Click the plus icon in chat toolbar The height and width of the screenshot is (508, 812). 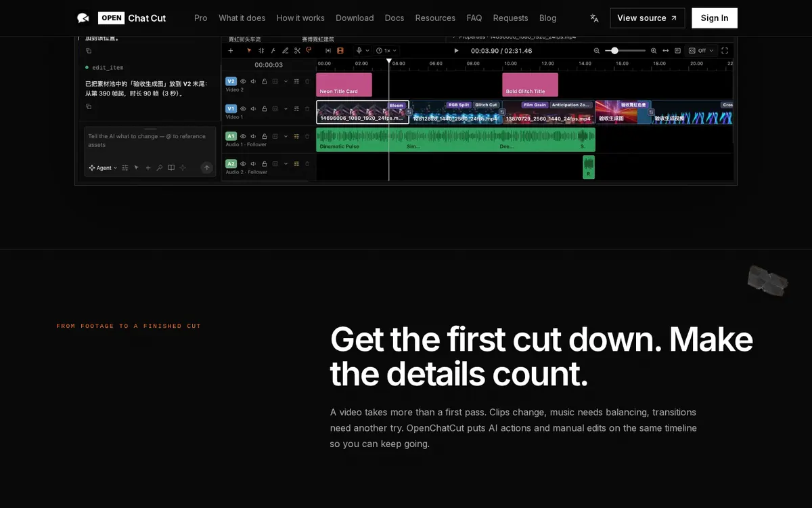pos(148,167)
